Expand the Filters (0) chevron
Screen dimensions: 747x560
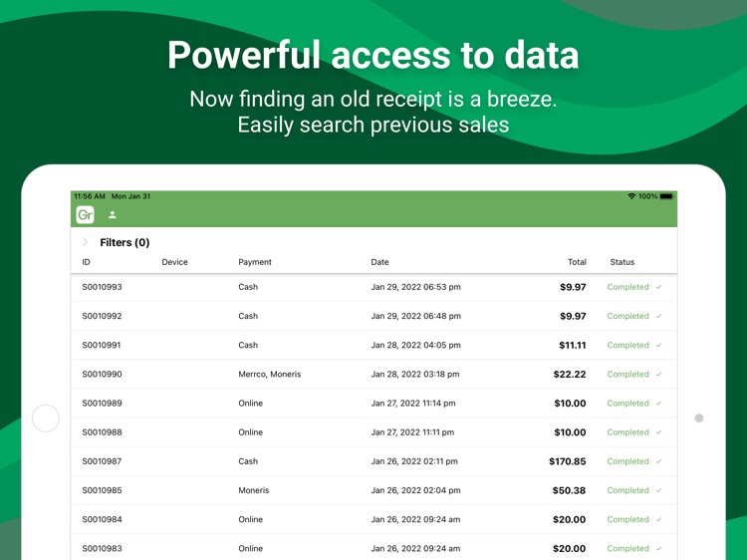point(86,242)
